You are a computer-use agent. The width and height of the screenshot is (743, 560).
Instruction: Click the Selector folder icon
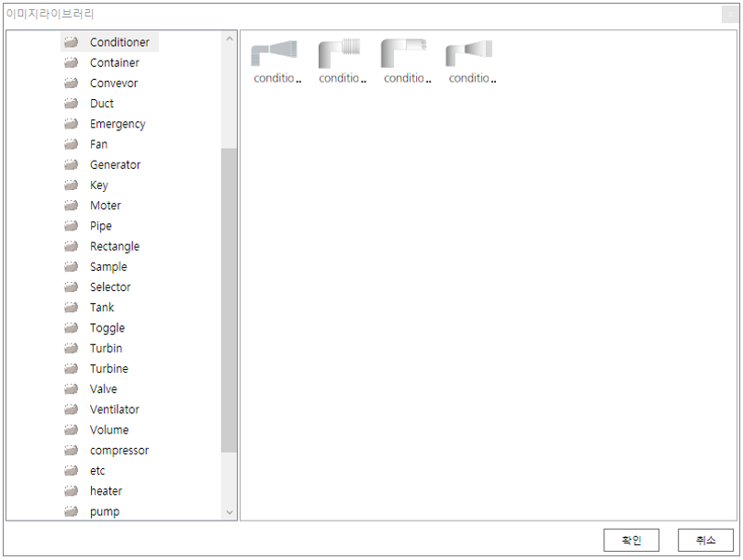point(71,286)
